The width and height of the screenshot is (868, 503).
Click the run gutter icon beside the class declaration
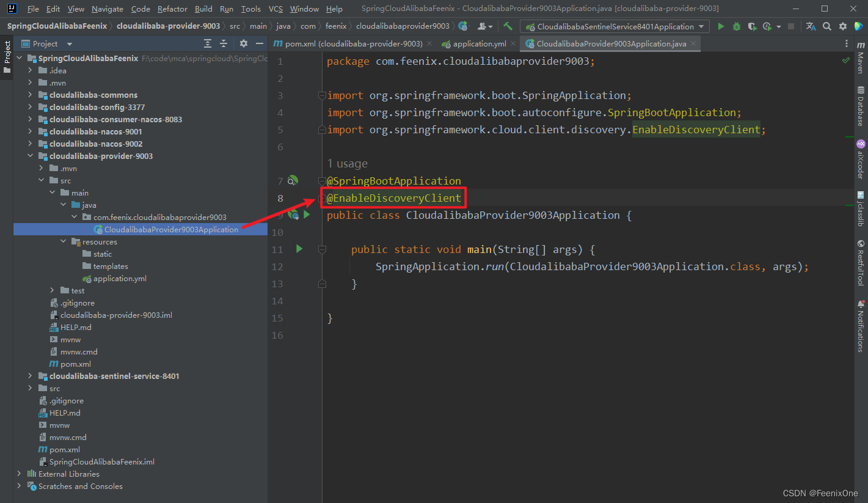pyautogui.click(x=307, y=215)
